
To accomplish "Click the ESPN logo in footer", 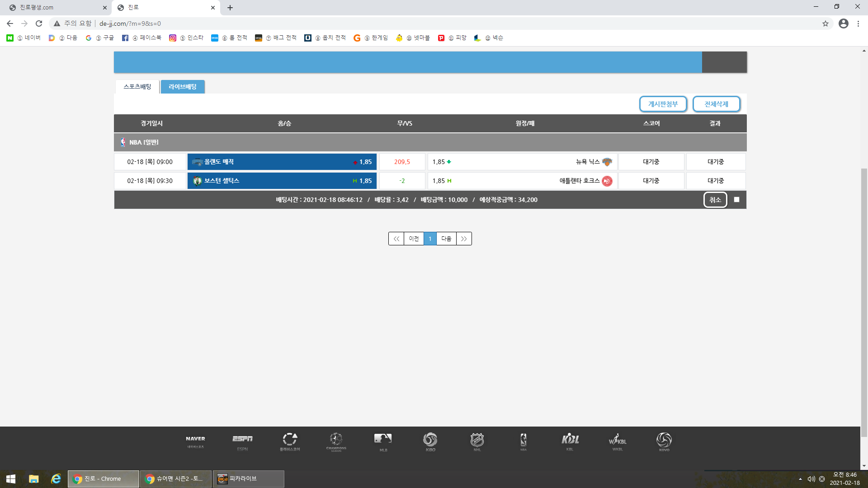I will point(242,441).
